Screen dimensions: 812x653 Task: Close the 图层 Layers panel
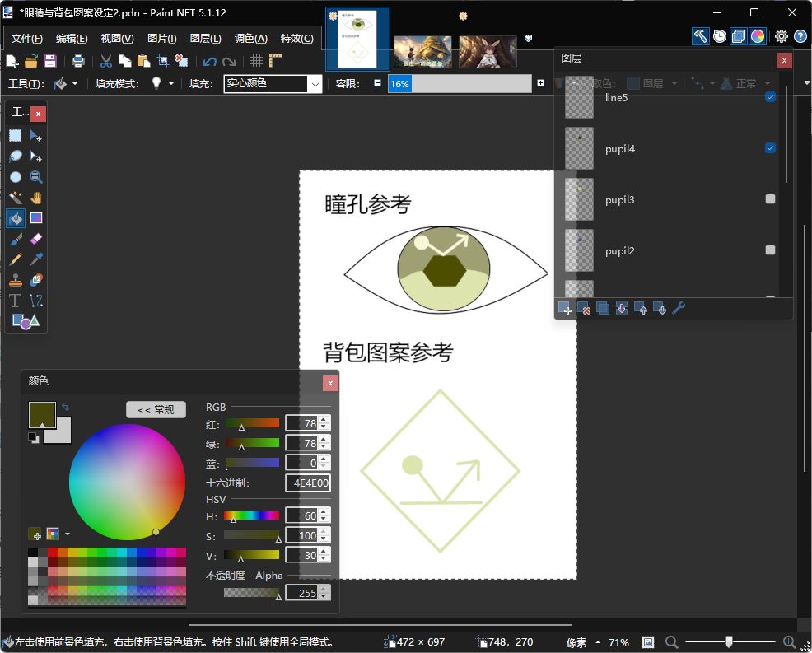click(784, 61)
